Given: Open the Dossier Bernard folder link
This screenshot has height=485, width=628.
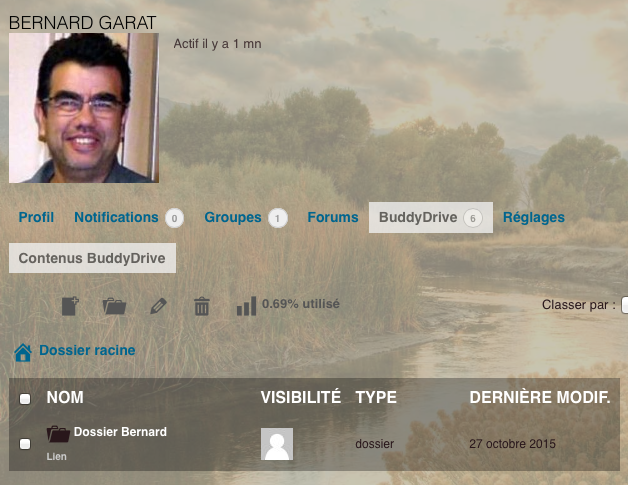Looking at the screenshot, I should pyautogui.click(x=120, y=432).
